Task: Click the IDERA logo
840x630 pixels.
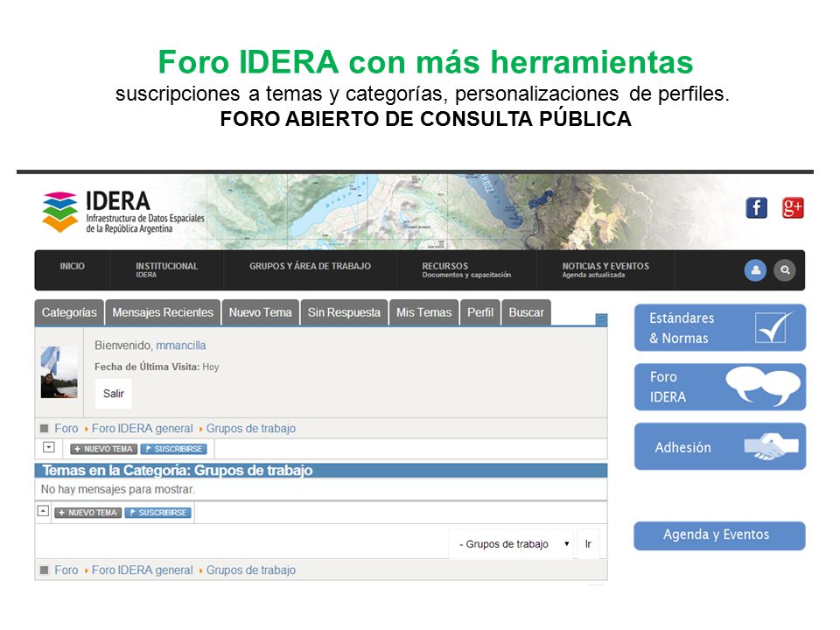Action: pyautogui.click(x=123, y=212)
